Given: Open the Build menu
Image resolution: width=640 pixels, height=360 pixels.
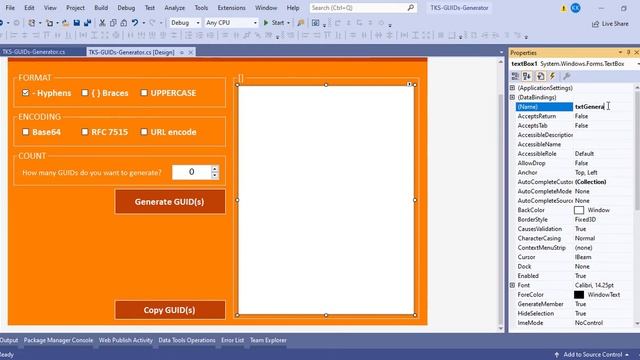Looking at the screenshot, I should 101,8.
